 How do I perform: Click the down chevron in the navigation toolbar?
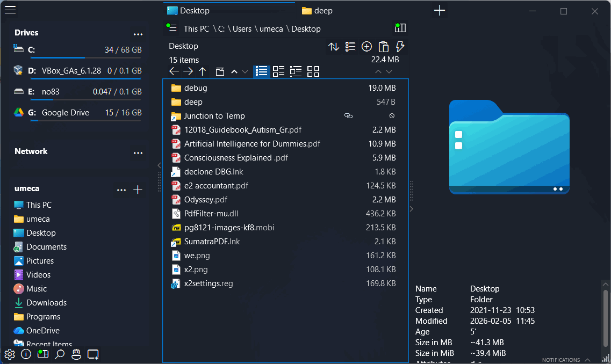coord(245,71)
